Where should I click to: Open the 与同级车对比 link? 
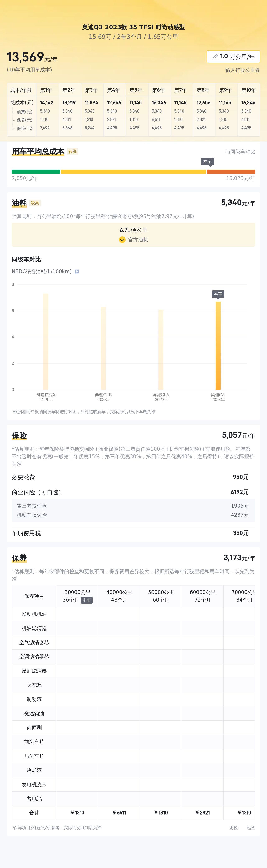click(x=240, y=152)
